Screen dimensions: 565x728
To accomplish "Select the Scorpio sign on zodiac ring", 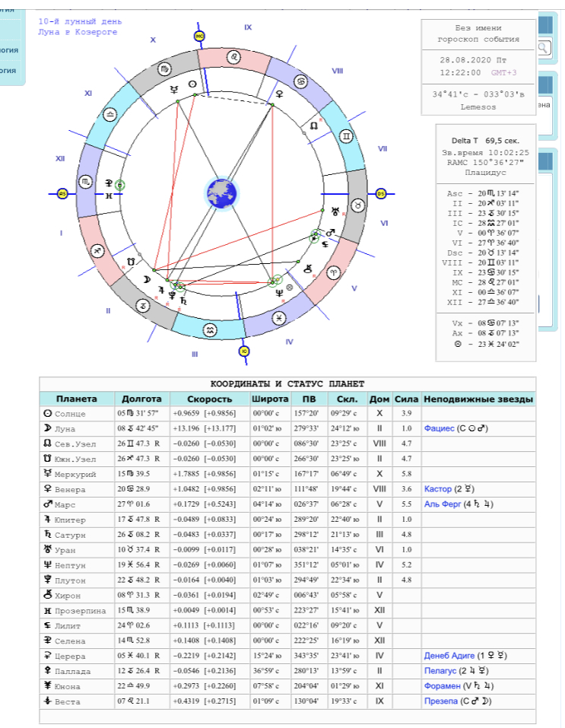I will click(88, 181).
